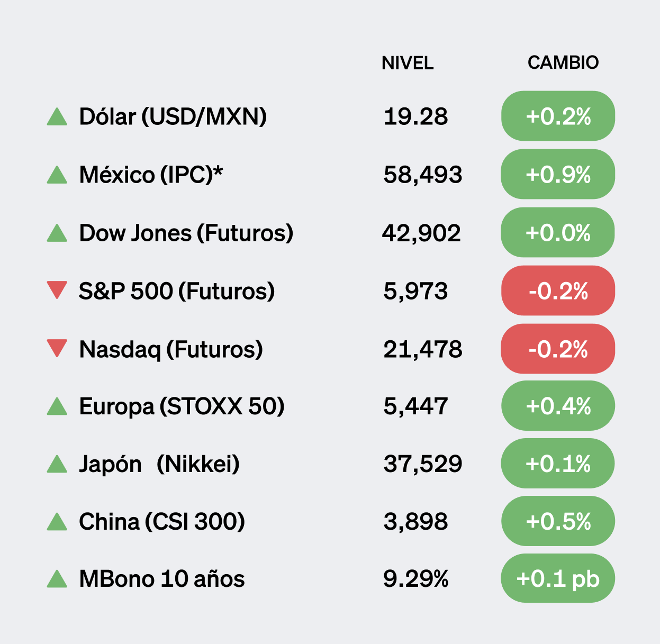Image resolution: width=660 pixels, height=644 pixels.
Task: Click the green triangle next to Dow Jones
Action: pos(57,234)
